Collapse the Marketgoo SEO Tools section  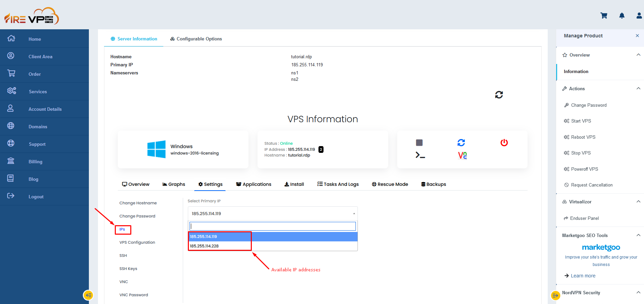pyautogui.click(x=638, y=235)
